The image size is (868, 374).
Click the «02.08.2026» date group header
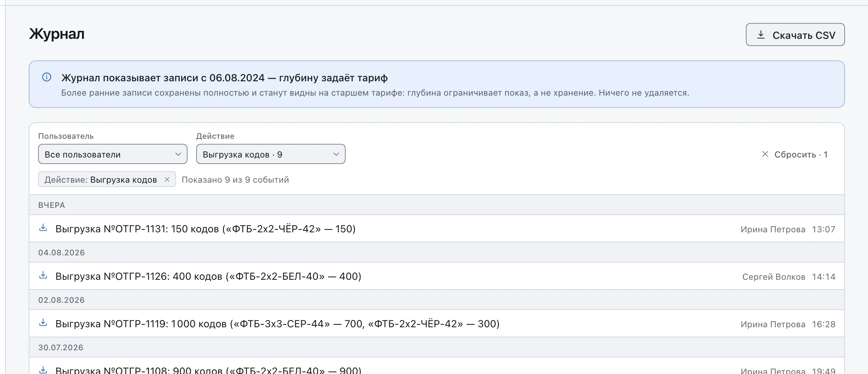pyautogui.click(x=437, y=300)
